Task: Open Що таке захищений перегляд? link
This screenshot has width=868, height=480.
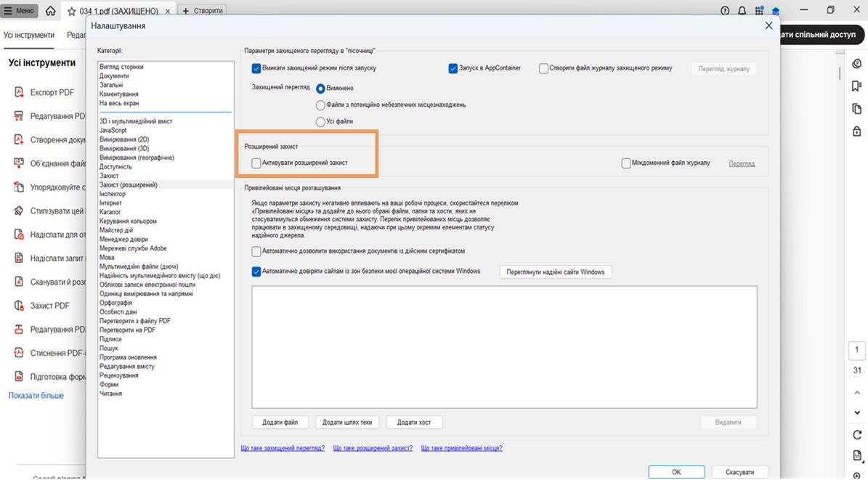Action: pos(283,449)
